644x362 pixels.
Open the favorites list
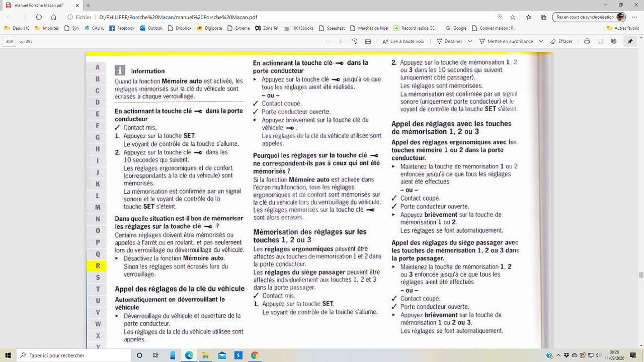pyautogui.click(x=529, y=17)
